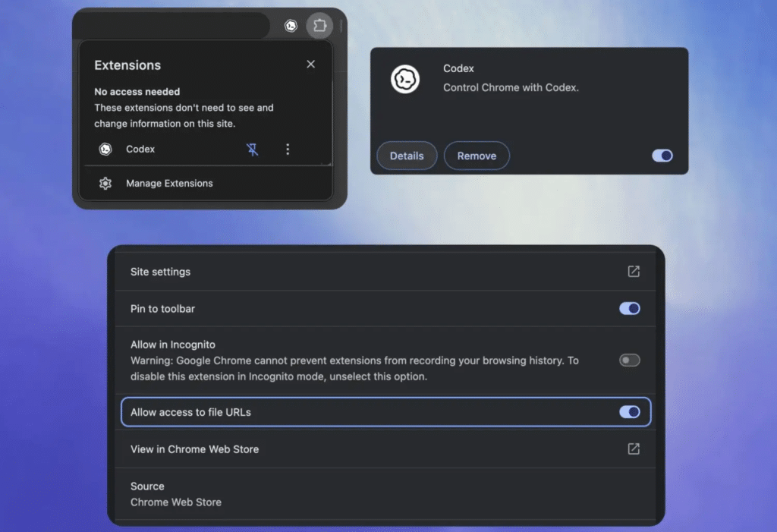This screenshot has height=532, width=777.
Task: Close the Extensions popup
Action: [x=310, y=64]
